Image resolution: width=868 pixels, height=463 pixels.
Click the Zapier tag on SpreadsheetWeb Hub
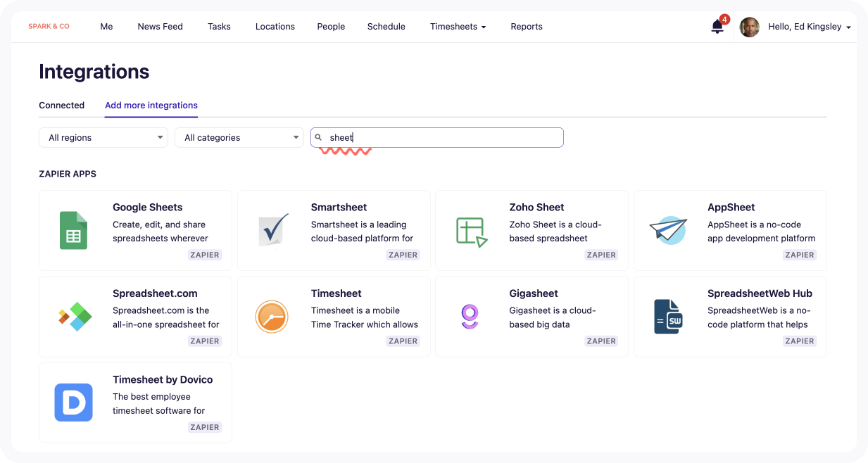click(x=800, y=341)
